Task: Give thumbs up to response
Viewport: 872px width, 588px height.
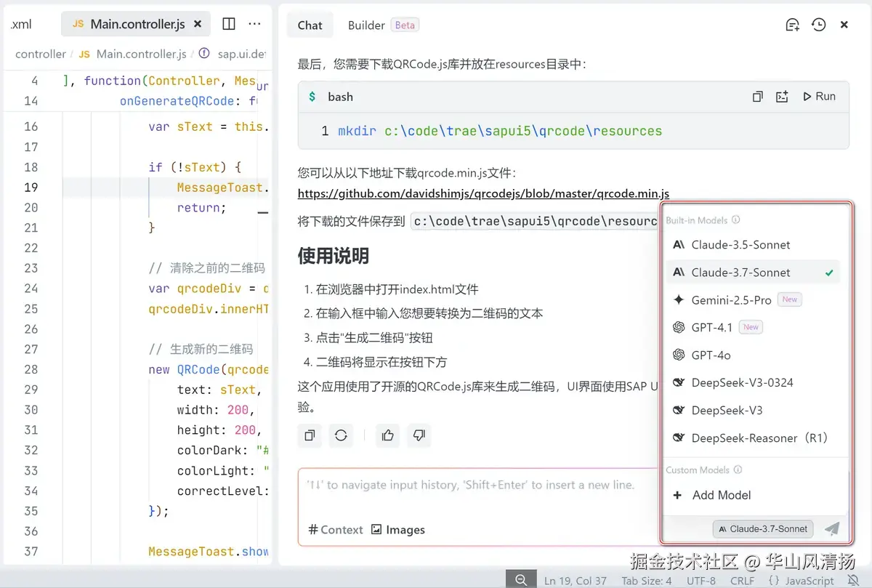Action: 387,435
